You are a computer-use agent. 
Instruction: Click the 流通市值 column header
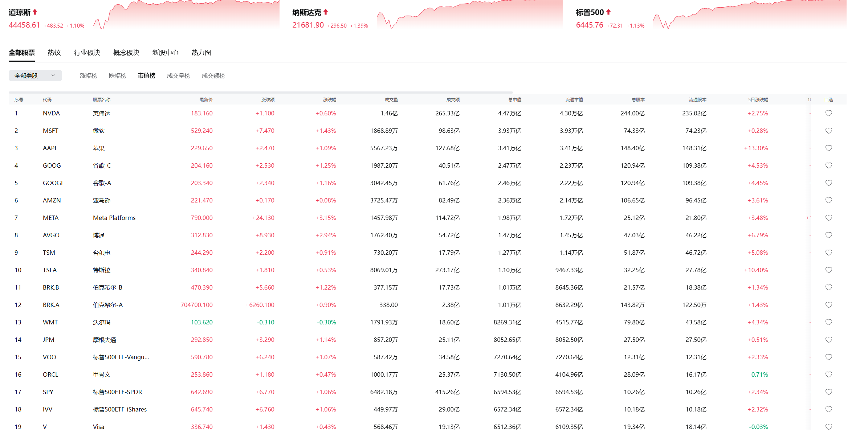tap(574, 99)
